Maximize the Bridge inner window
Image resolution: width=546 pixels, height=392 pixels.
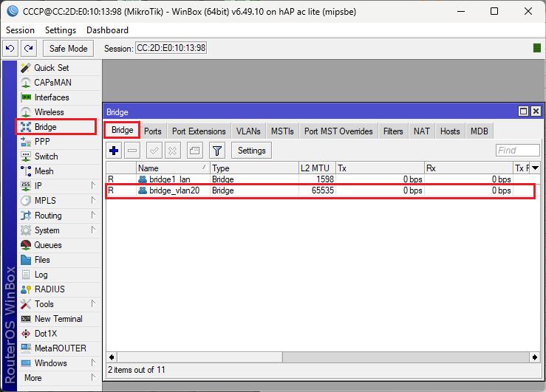point(523,111)
